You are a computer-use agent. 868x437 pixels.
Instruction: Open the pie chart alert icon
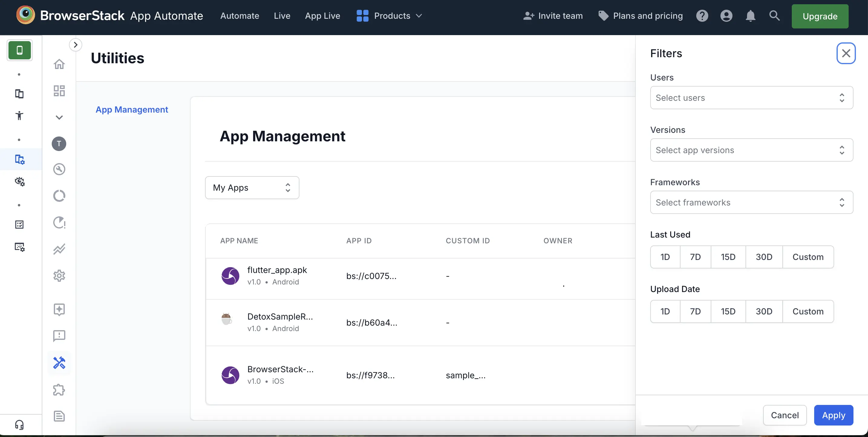tap(59, 222)
